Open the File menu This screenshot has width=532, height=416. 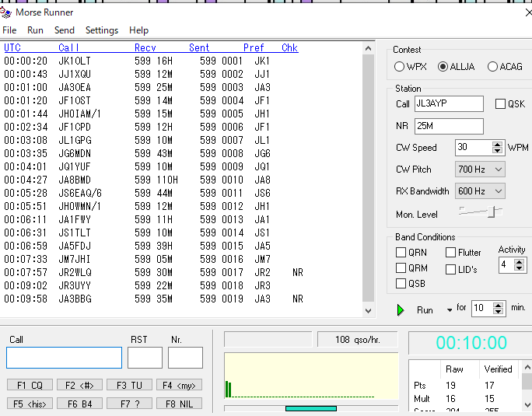click(x=9, y=30)
